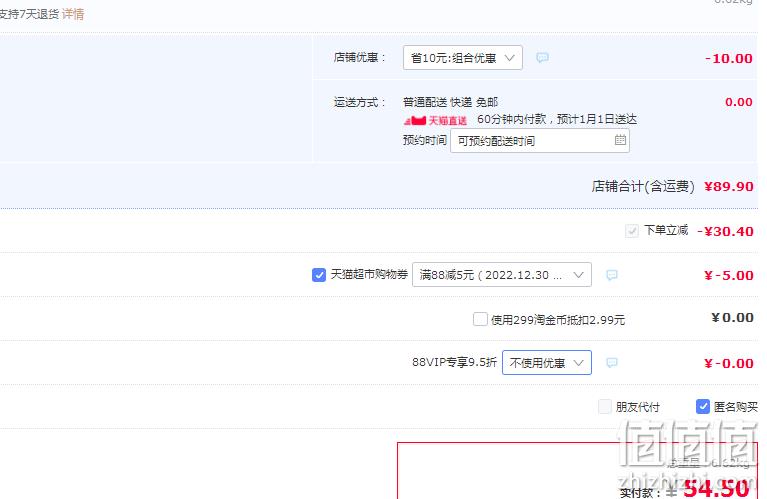
Task: Click the 普通配送 快递 免邮 text
Action: point(451,102)
